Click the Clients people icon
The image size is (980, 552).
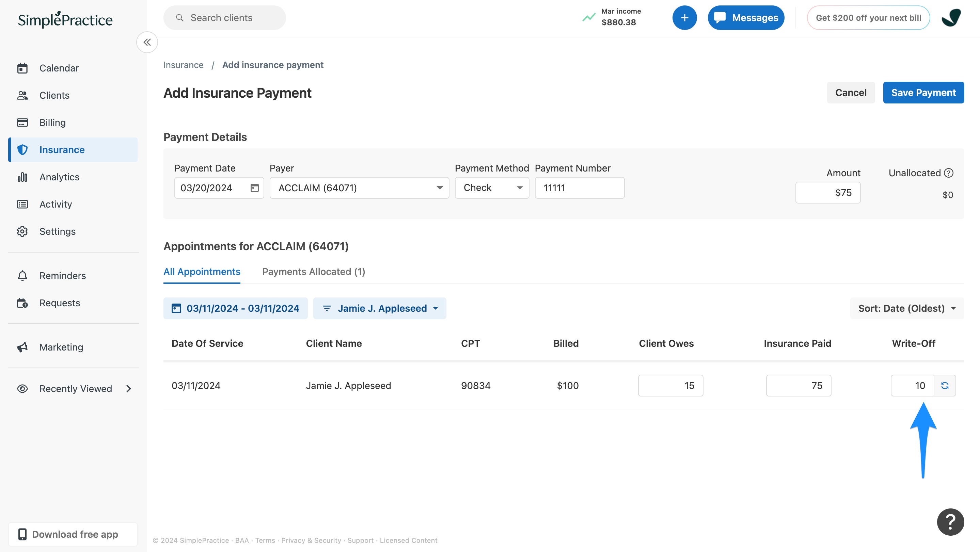(22, 95)
